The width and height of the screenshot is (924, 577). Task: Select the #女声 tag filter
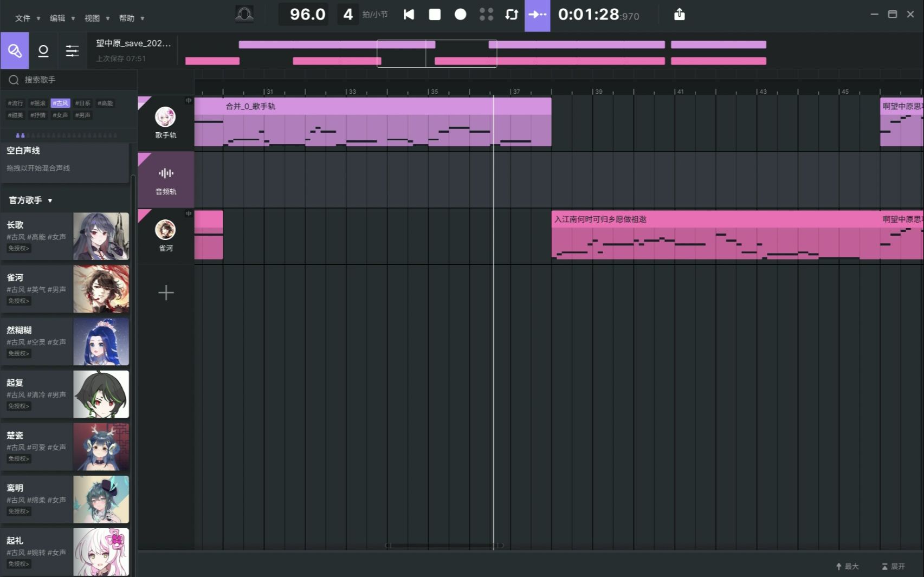point(60,115)
